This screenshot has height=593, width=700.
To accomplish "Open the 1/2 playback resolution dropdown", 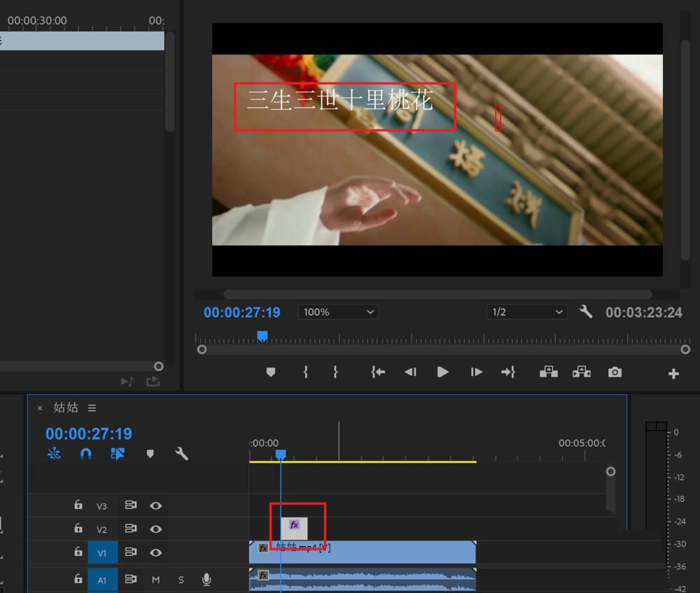I will (x=527, y=312).
